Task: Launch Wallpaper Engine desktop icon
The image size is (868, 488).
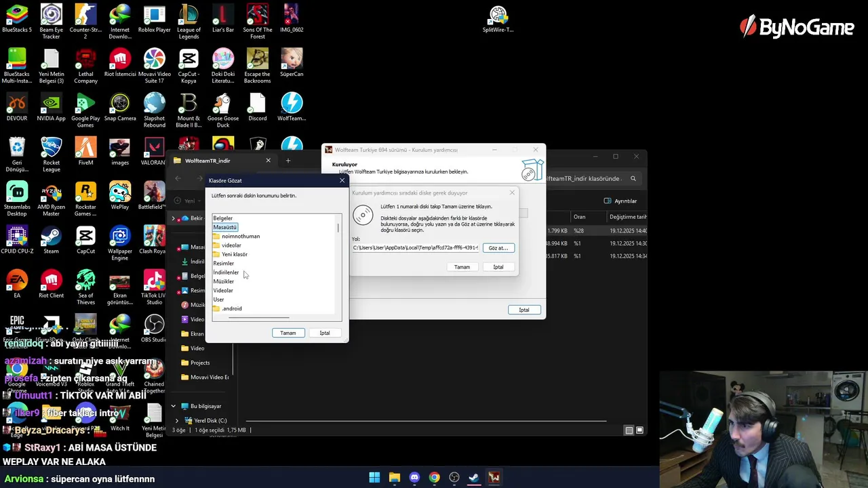Action: (x=120, y=243)
